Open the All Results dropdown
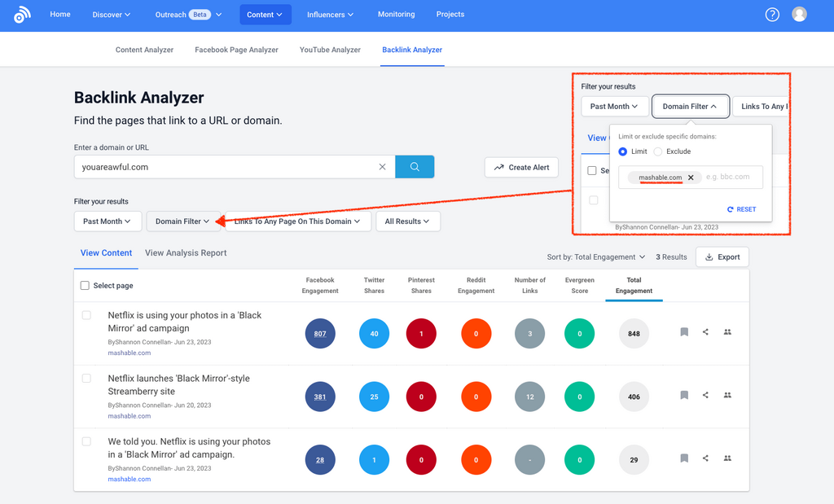The image size is (834, 504). (x=407, y=221)
